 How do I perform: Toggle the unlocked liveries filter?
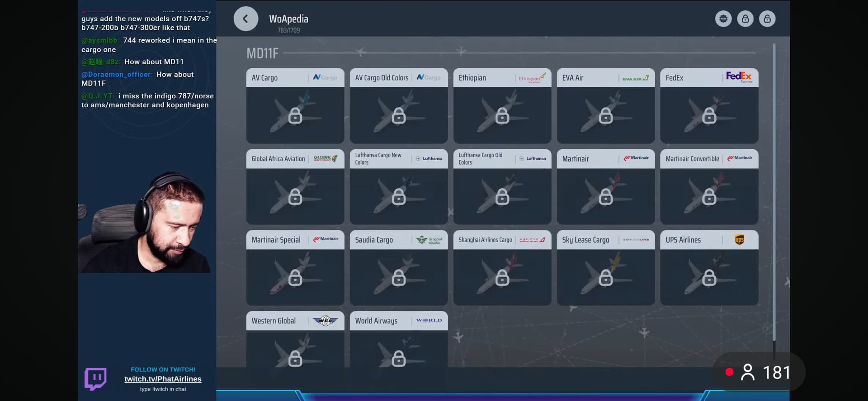point(767,19)
